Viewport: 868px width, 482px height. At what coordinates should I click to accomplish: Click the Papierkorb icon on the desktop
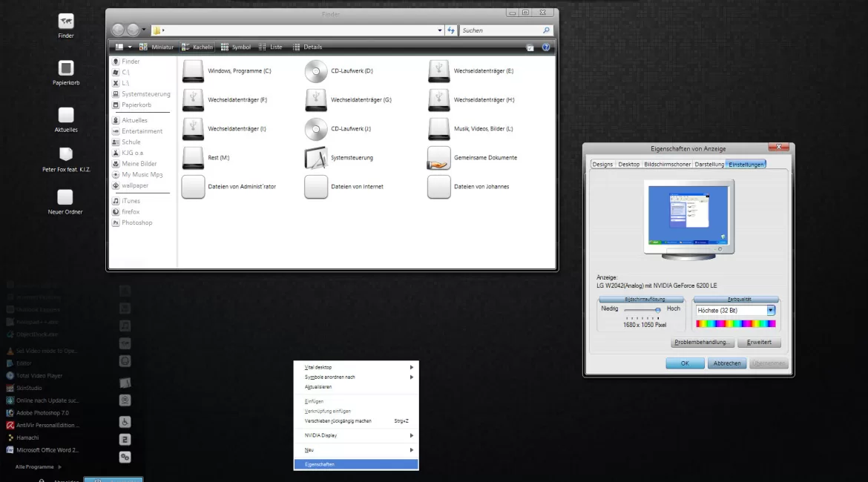[66, 68]
